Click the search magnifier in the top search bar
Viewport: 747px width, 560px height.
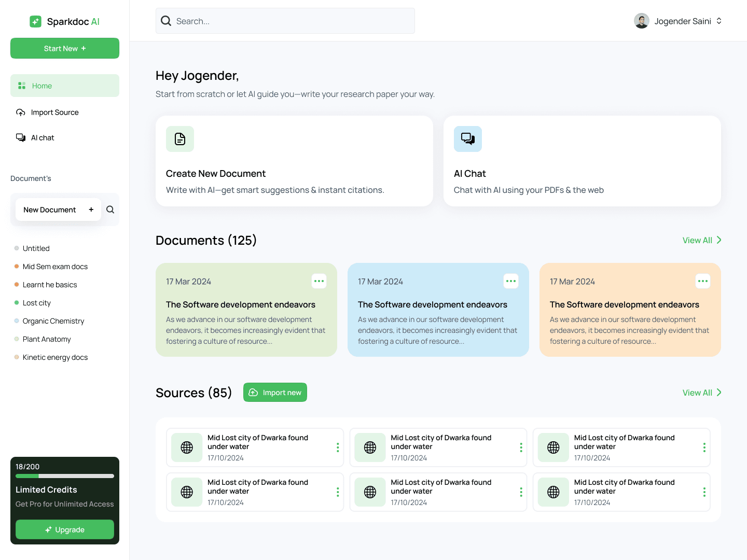(165, 21)
